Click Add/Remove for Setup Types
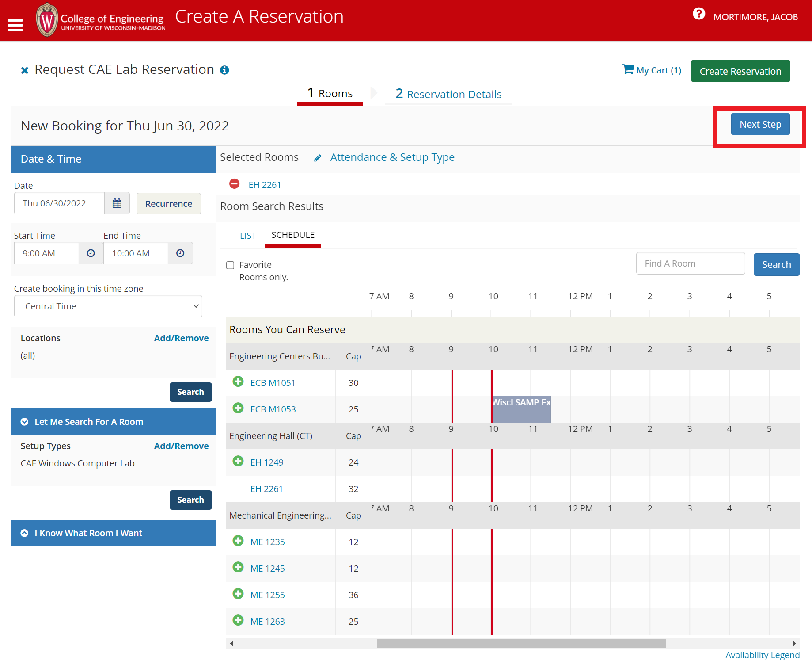Viewport: 812px width, 664px height. click(181, 446)
